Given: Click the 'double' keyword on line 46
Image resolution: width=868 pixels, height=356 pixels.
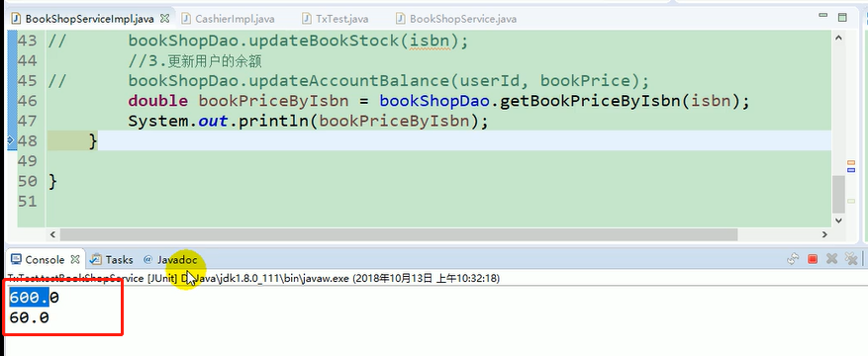Looking at the screenshot, I should [x=158, y=101].
